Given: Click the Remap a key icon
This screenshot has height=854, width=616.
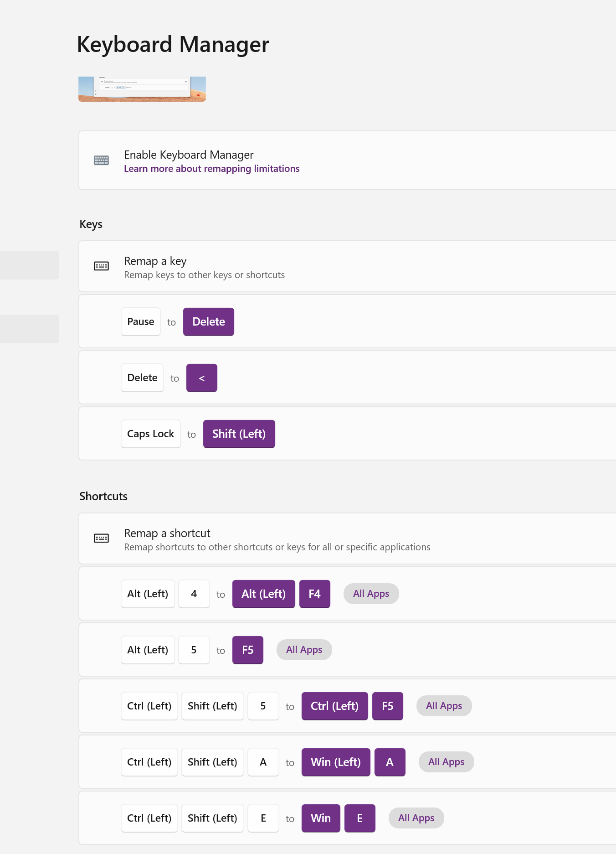Looking at the screenshot, I should [101, 266].
